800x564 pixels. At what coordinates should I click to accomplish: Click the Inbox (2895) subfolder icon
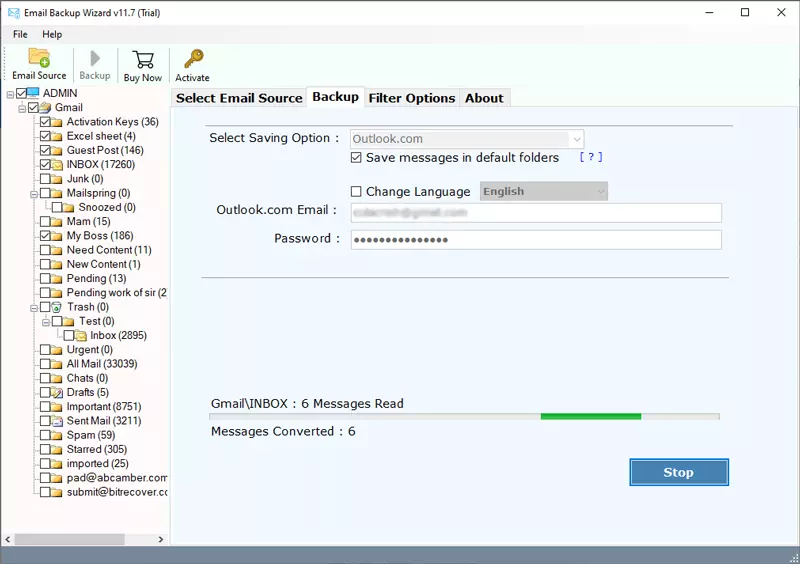[x=81, y=335]
